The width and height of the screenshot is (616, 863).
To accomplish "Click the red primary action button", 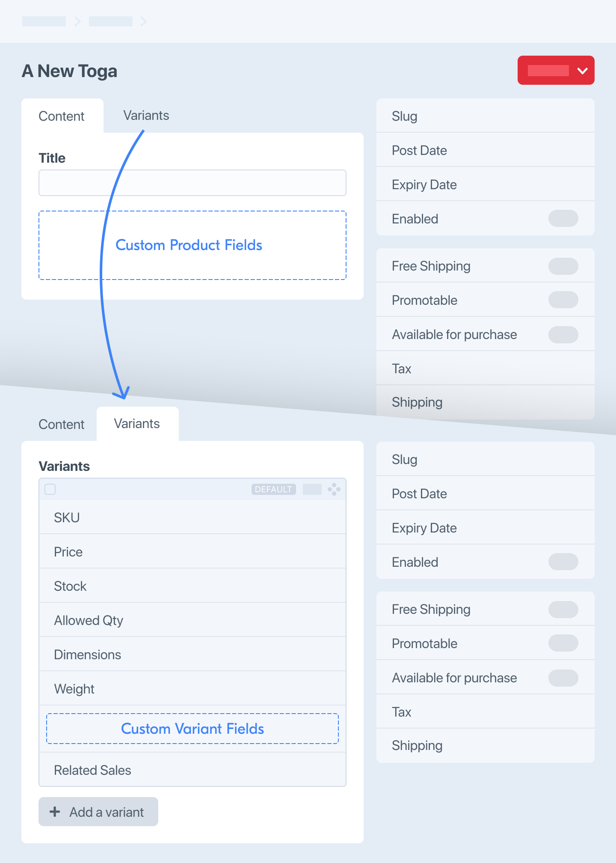I will coord(548,71).
